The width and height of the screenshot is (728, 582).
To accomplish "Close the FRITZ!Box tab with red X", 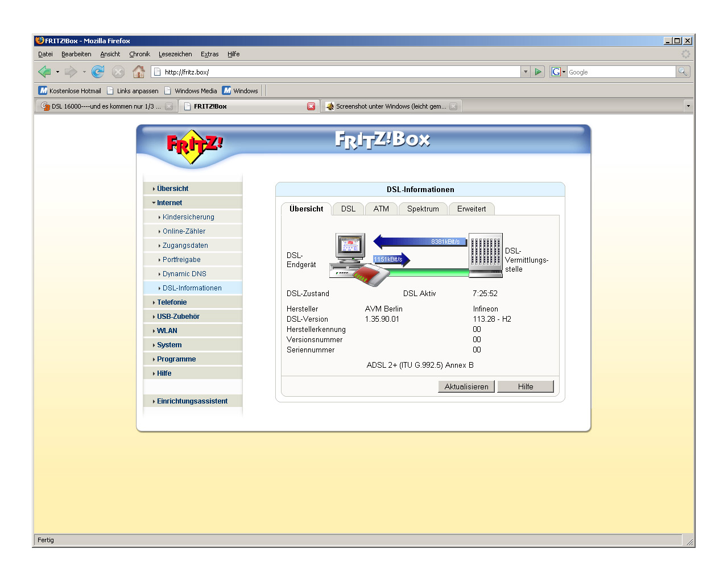I will (x=311, y=106).
